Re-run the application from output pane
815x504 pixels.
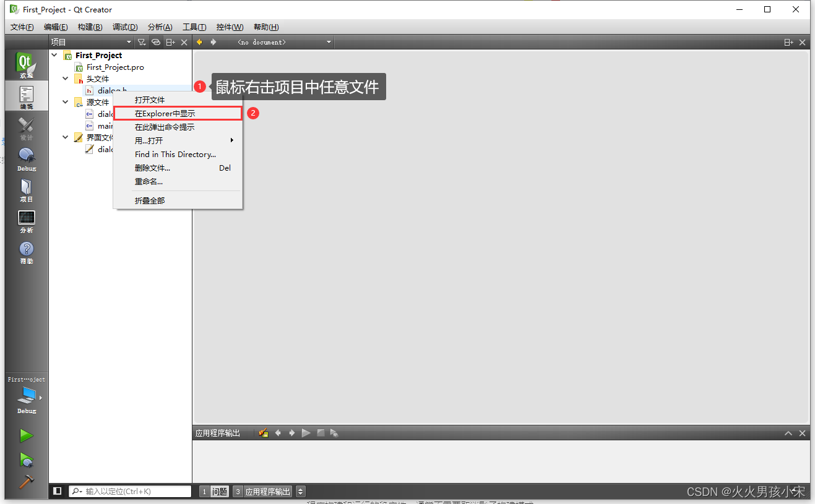click(306, 433)
